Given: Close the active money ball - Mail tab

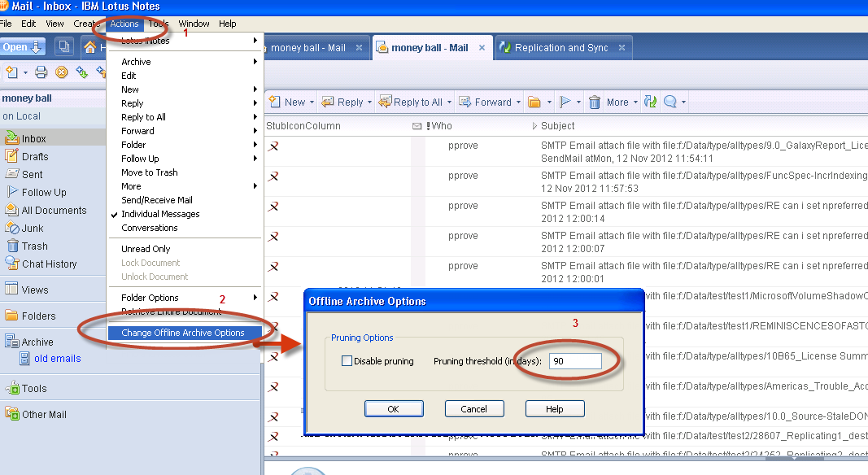Looking at the screenshot, I should click(482, 48).
